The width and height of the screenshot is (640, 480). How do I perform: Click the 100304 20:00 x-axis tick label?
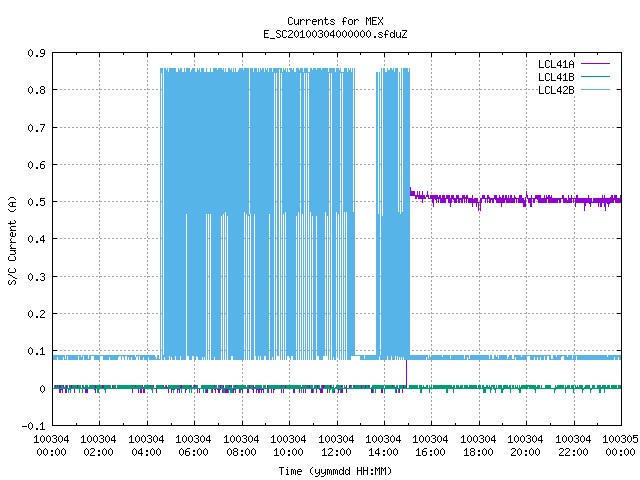(525, 446)
